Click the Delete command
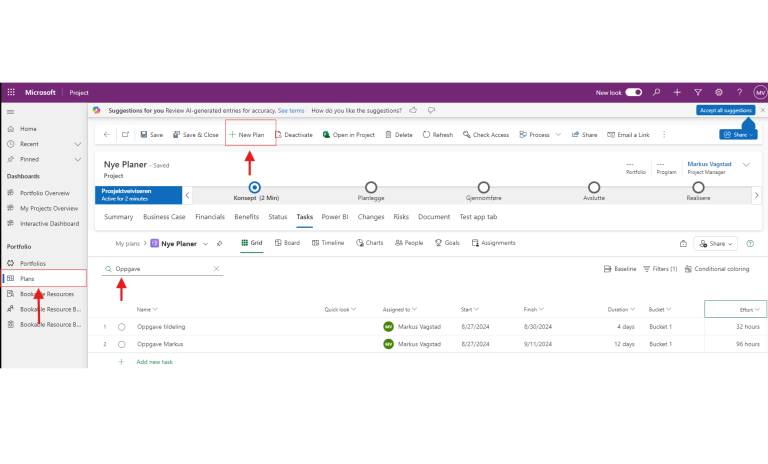Viewport: 768px width, 464px height. click(399, 134)
